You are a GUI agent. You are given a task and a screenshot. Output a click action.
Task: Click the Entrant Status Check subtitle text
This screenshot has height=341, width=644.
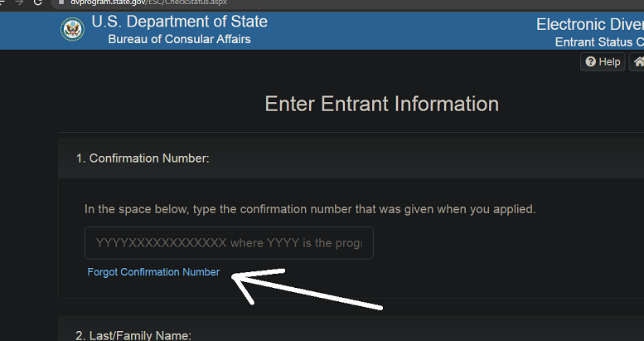[x=599, y=42]
